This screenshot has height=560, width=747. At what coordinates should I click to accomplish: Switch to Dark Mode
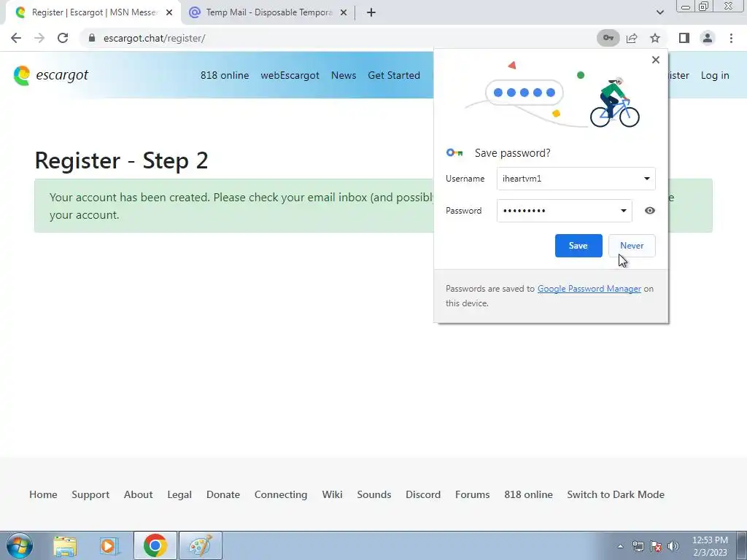tap(616, 494)
